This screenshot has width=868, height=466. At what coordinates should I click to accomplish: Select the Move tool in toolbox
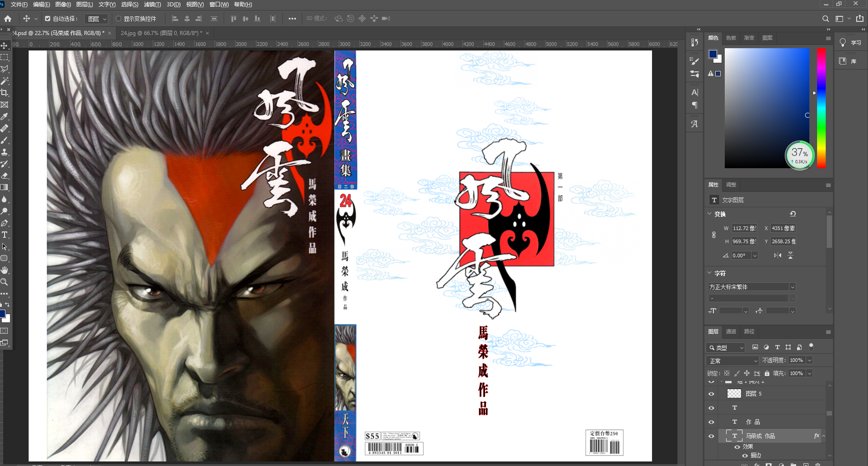[5, 45]
